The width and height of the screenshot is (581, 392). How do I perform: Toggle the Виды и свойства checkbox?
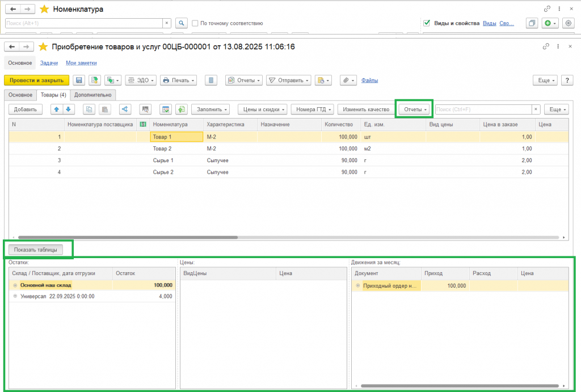(x=427, y=23)
